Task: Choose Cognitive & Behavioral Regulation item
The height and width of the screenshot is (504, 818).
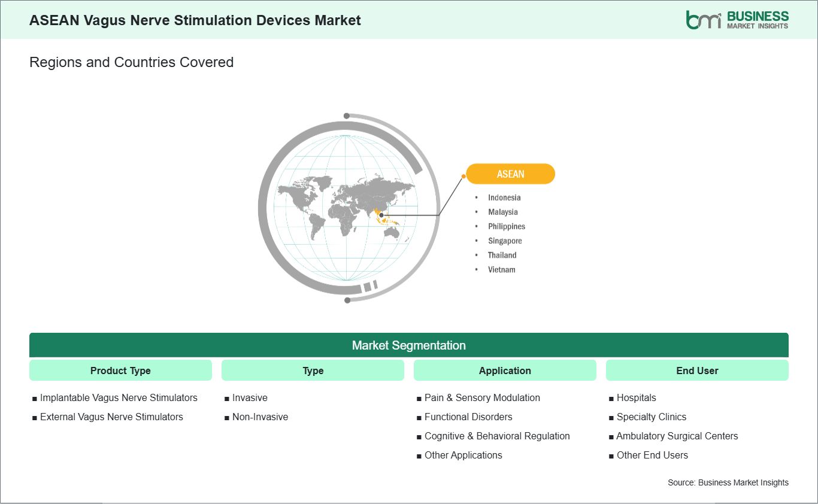Action: click(x=497, y=436)
